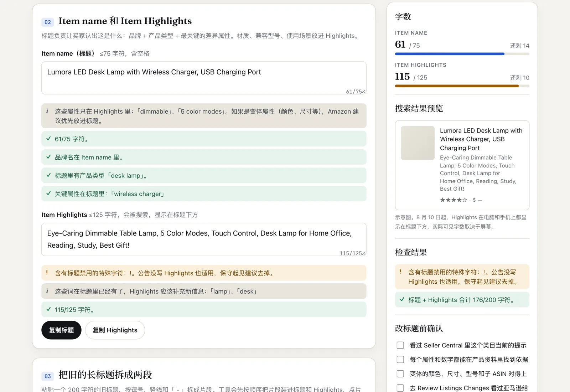Click warning icon in the 检查结果 sidebar alert

point(400,272)
